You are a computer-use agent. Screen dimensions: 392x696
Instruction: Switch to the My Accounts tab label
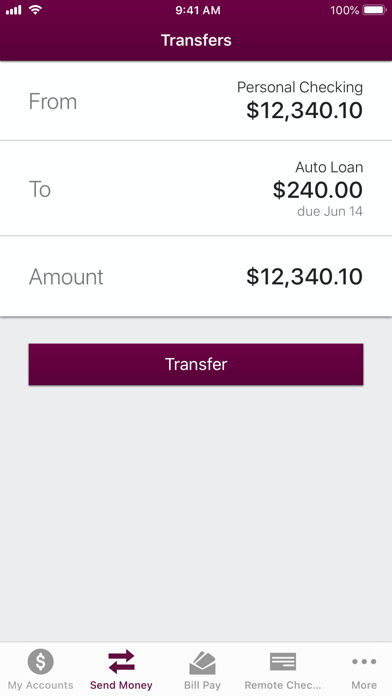(x=40, y=685)
